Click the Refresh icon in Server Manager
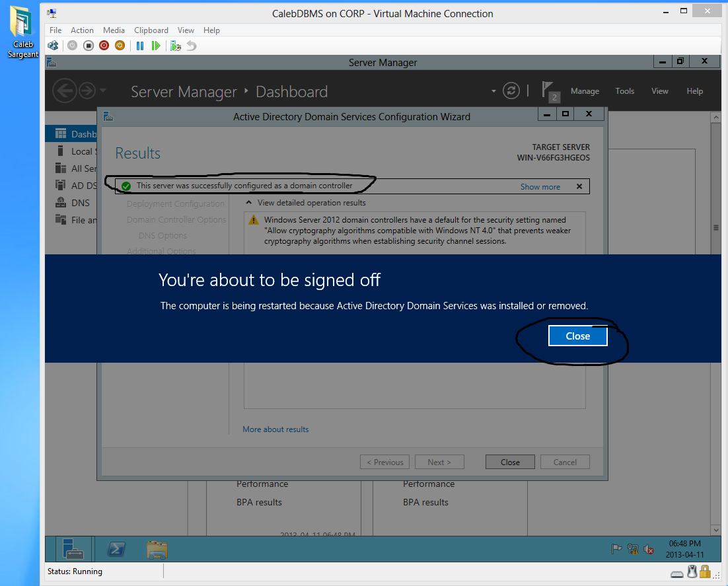Image resolution: width=728 pixels, height=586 pixels. click(x=511, y=91)
